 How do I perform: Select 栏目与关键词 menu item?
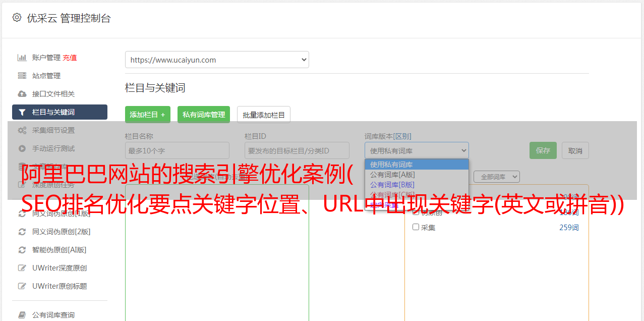60,112
